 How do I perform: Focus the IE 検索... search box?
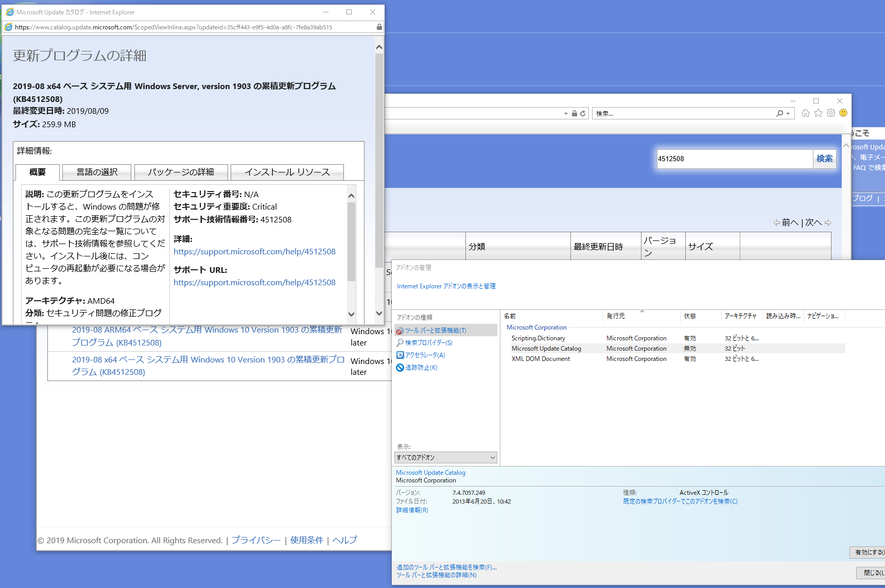point(684,113)
